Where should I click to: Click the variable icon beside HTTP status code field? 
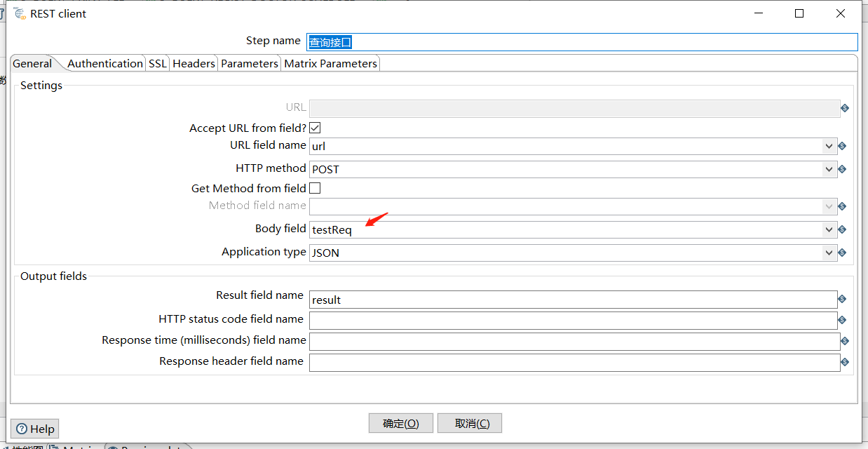(845, 321)
